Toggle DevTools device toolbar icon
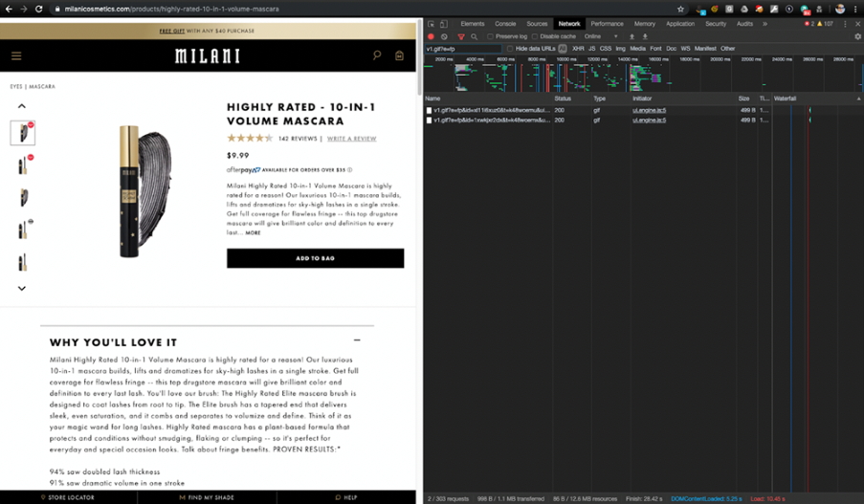 point(444,24)
